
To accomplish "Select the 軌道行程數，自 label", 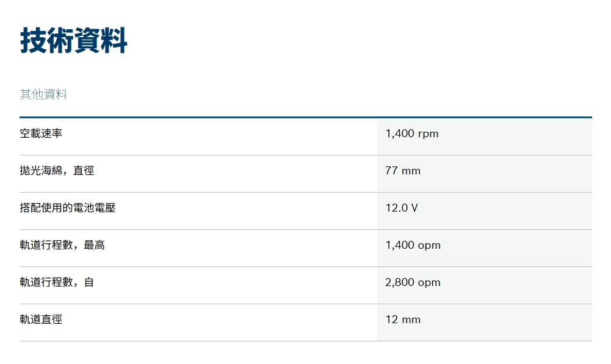I will point(57,282).
